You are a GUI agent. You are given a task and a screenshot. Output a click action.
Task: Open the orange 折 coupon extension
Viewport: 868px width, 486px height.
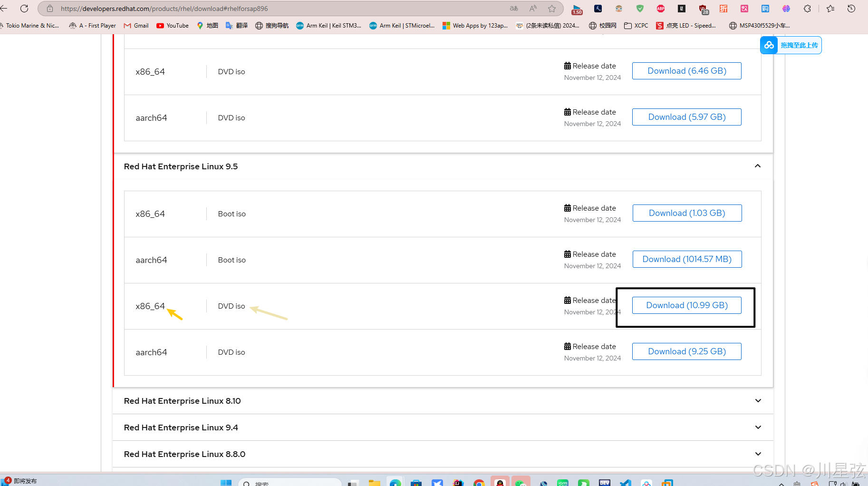(723, 9)
